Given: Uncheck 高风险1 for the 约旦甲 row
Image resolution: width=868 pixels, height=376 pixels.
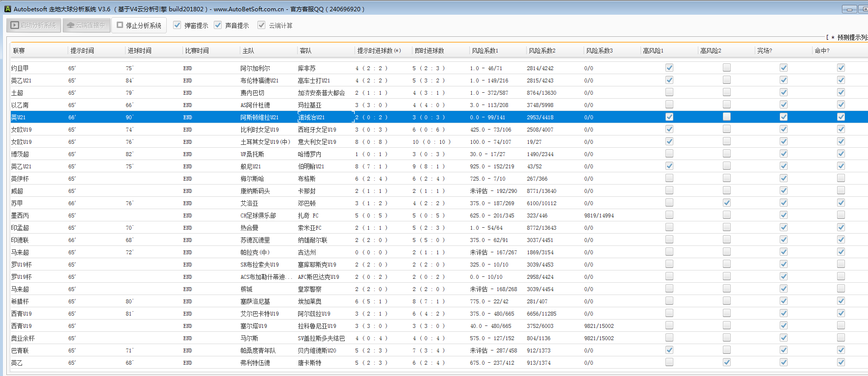Looking at the screenshot, I should pos(669,68).
